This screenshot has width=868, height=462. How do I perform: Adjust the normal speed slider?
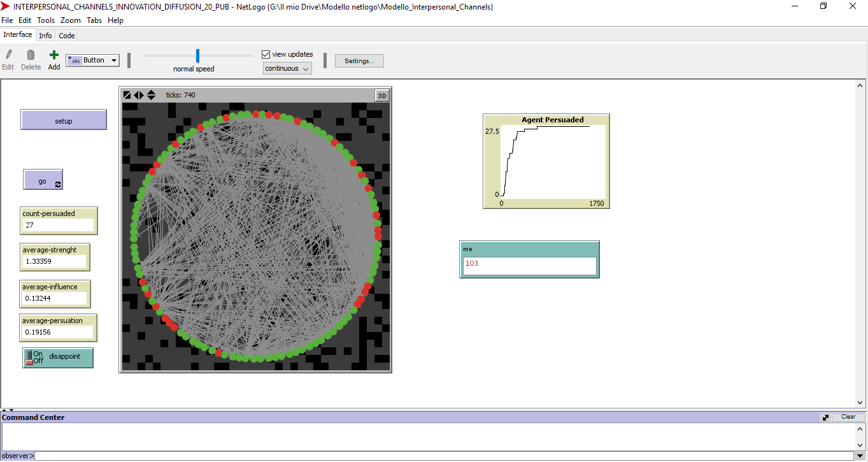coord(197,55)
